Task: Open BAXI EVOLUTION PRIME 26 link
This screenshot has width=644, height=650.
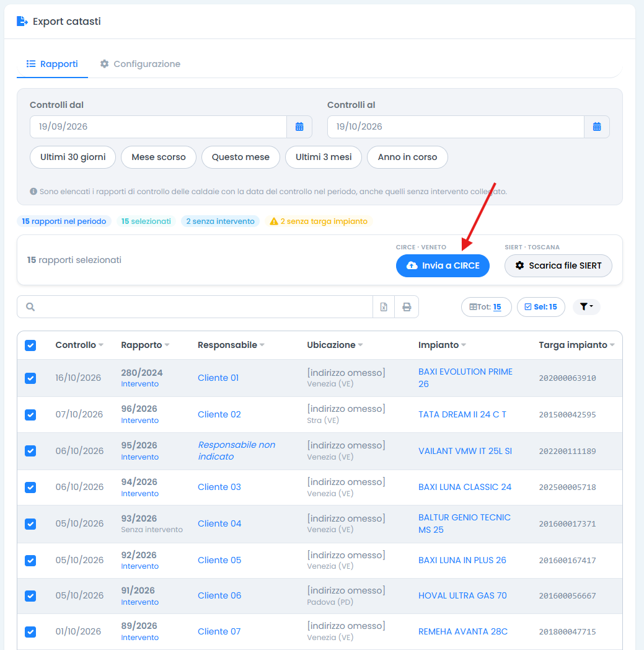Action: [465, 378]
